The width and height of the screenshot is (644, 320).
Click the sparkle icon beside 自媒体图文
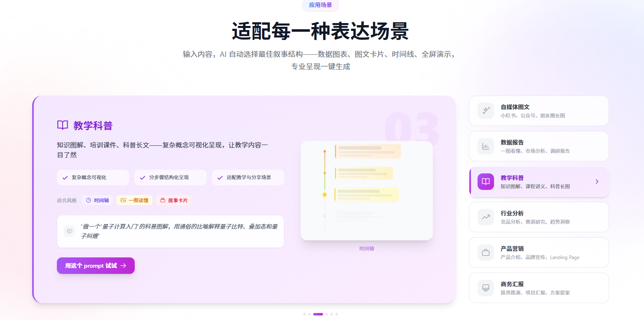[x=486, y=111]
